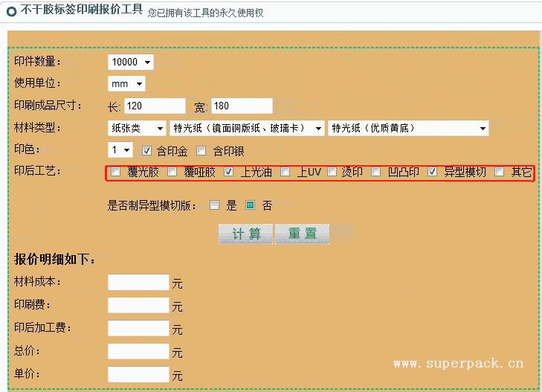
Task: Uncheck the 含印金 checkbox
Action: (x=146, y=150)
